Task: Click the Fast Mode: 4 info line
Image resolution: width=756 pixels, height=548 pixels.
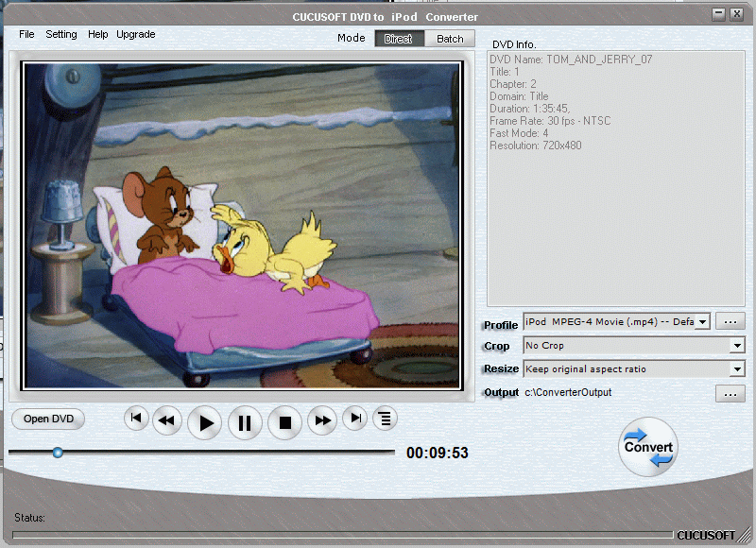Action: [x=519, y=133]
